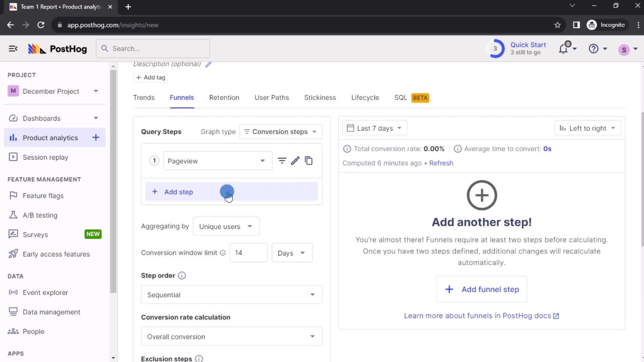This screenshot has height=362, width=644.
Task: Switch to the Retention tab
Action: 224,98
